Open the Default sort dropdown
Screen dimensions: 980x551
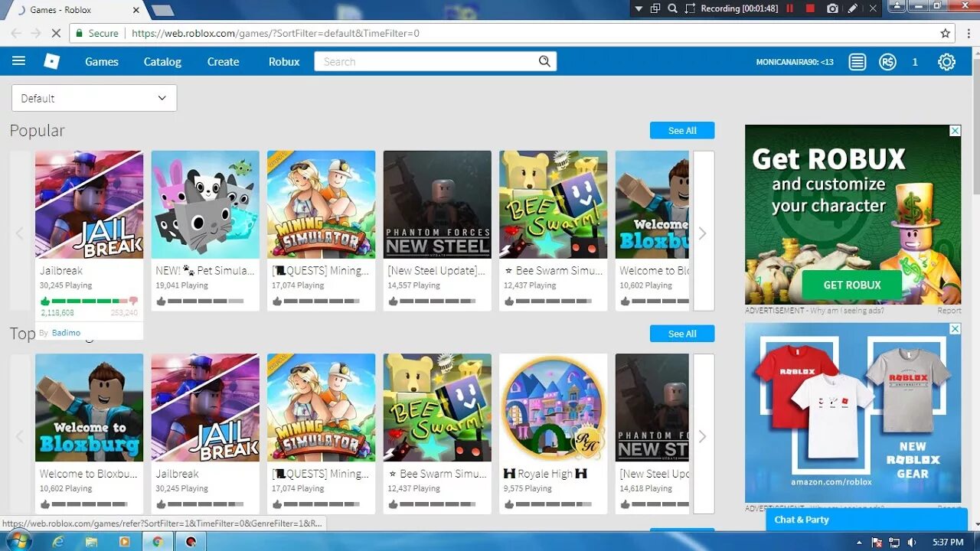94,98
